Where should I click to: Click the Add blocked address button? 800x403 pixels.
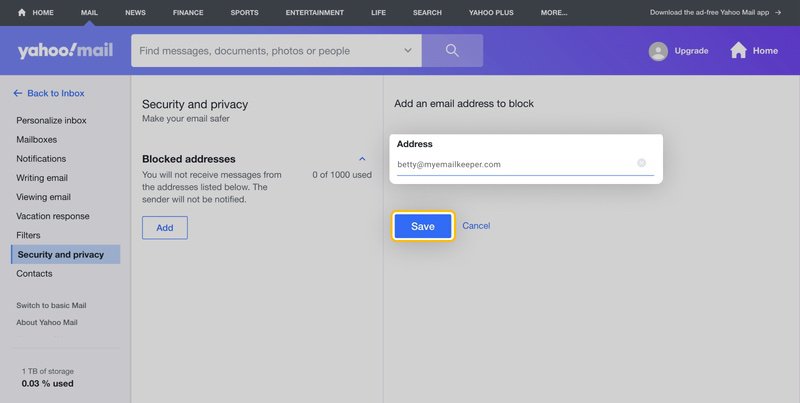click(x=165, y=228)
